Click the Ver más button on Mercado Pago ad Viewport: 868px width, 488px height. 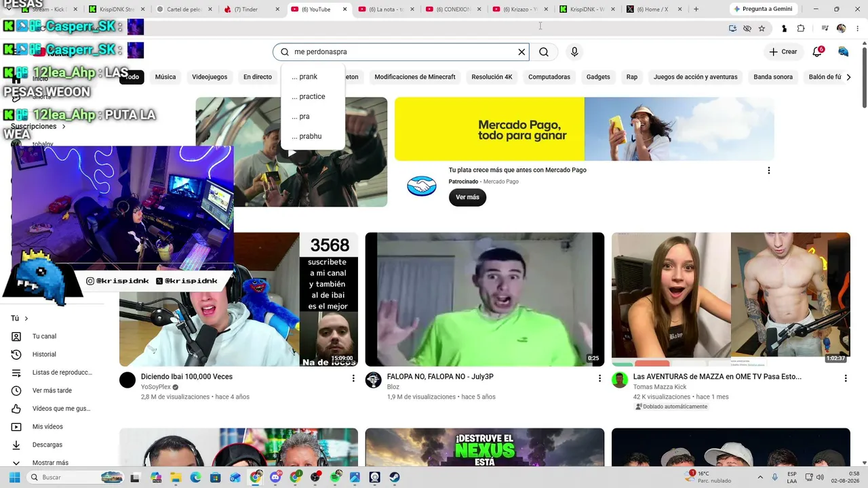(x=467, y=197)
